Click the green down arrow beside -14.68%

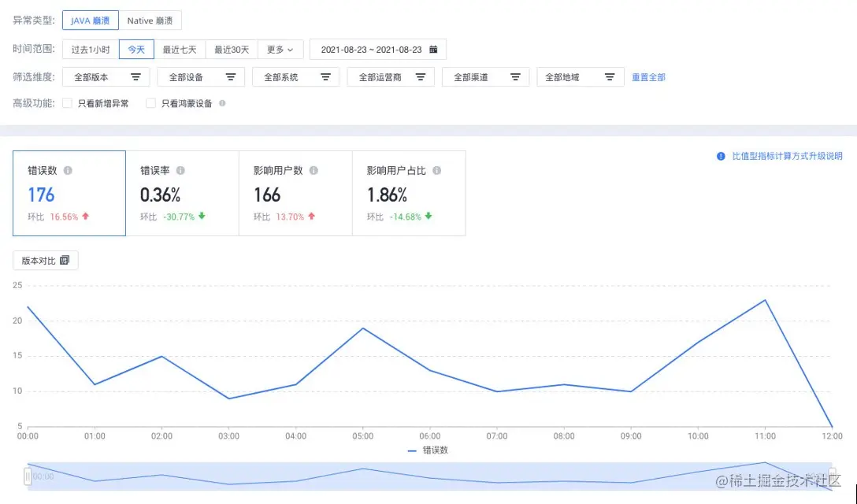click(x=428, y=216)
